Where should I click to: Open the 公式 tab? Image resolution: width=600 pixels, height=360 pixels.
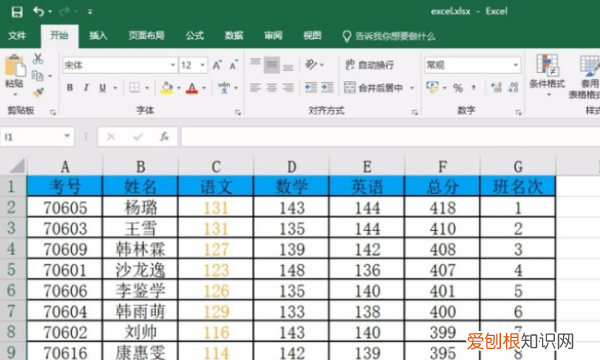tap(195, 36)
